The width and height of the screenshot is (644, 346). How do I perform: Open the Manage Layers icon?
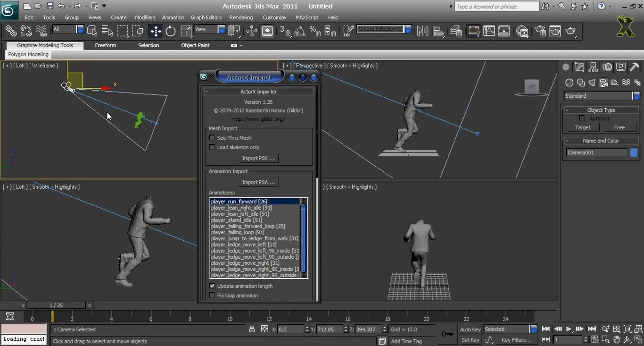456,31
